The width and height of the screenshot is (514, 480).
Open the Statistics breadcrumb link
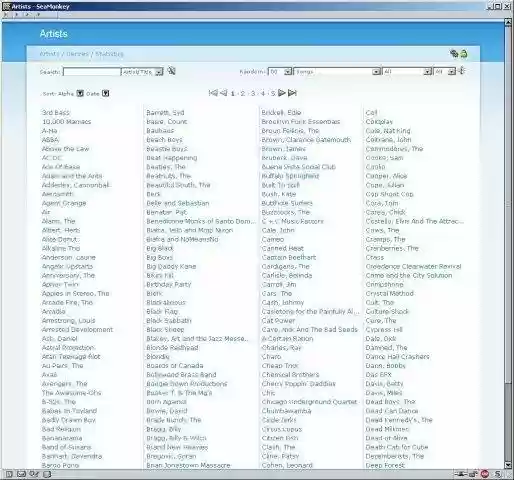[109, 54]
